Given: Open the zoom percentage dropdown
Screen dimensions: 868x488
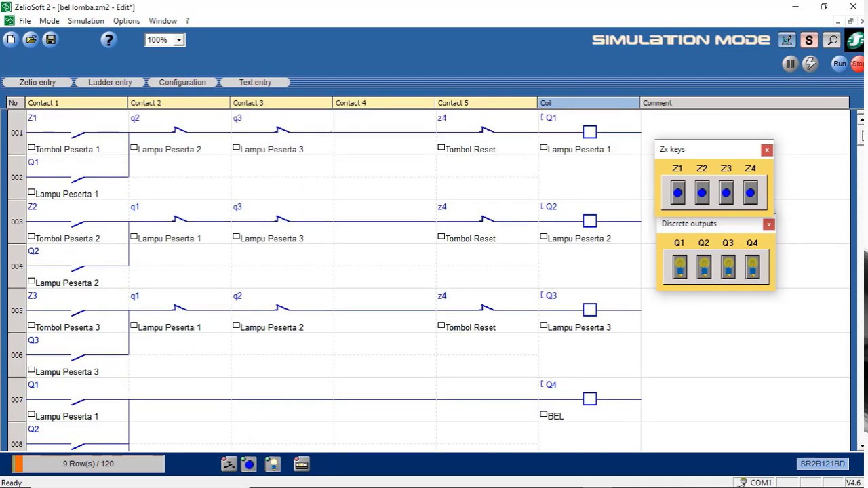Looking at the screenshot, I should [179, 40].
